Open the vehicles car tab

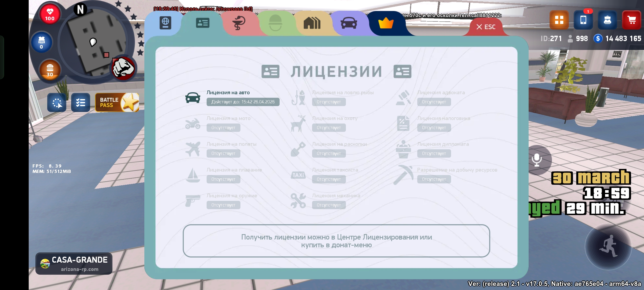(349, 23)
